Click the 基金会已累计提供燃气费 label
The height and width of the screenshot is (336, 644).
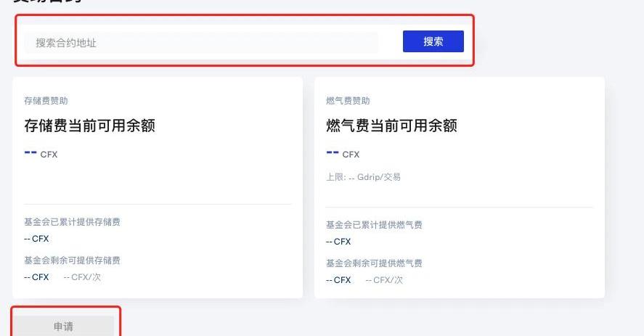374,225
